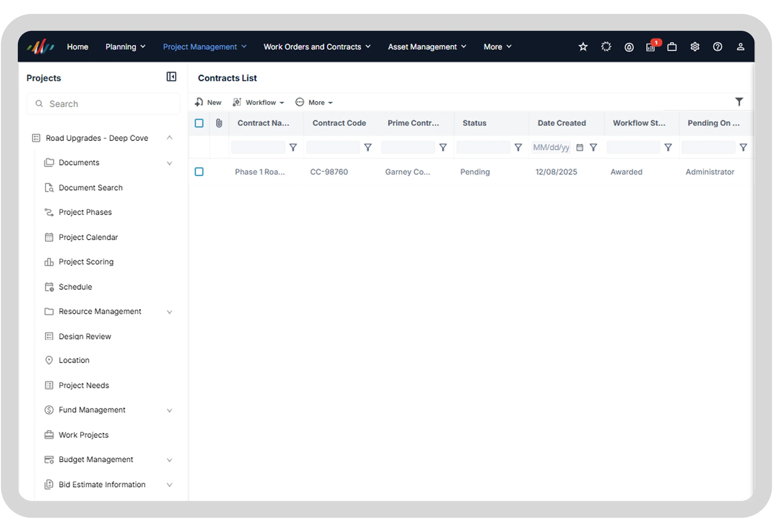Click the search magnifier icon in Projects panel
The width and height of the screenshot is (773, 532).
[39, 104]
